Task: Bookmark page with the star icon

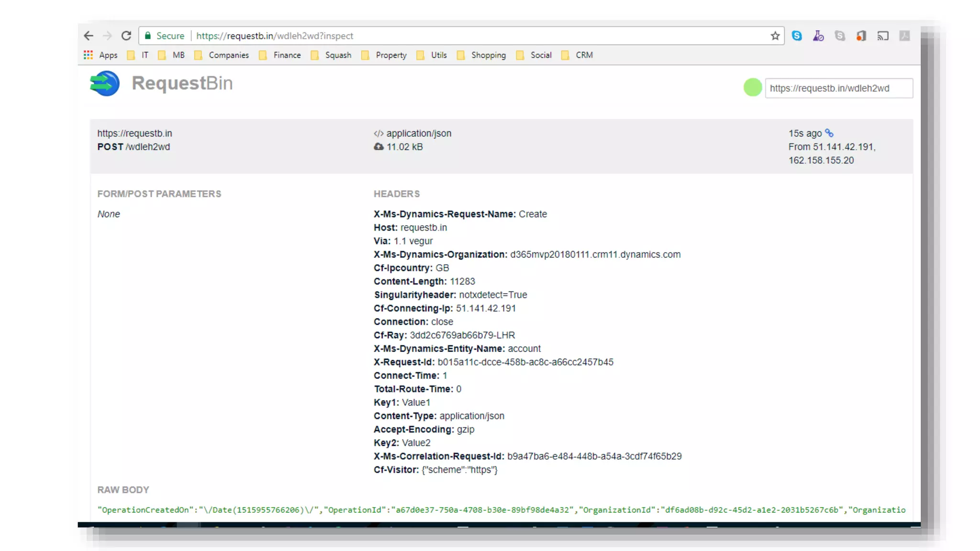Action: pos(775,36)
